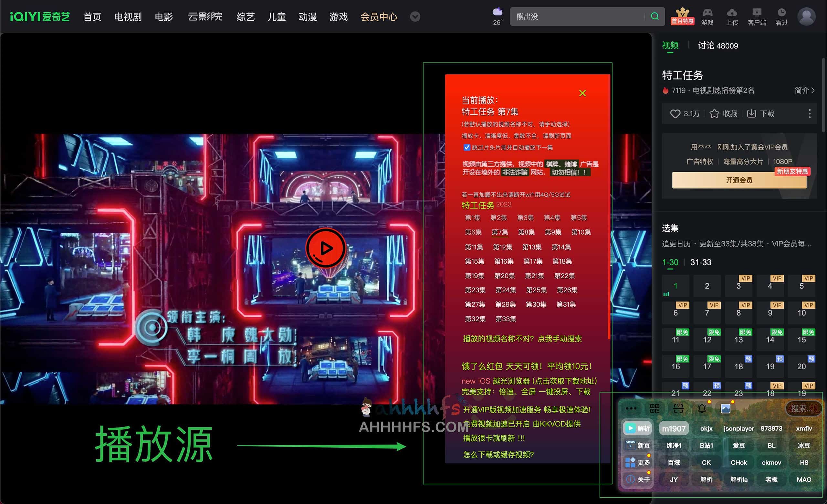
Task: Click the picture/wallpaper icon in the floating panel
Action: [726, 409]
